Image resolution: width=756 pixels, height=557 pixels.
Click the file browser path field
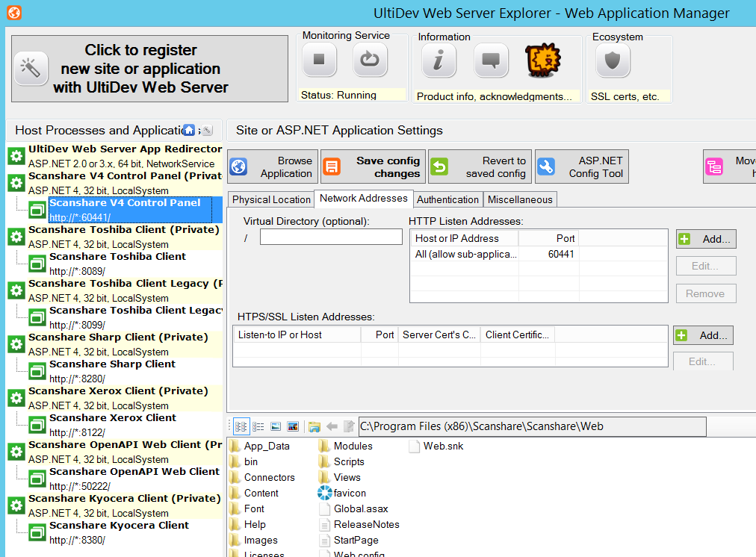(533, 426)
